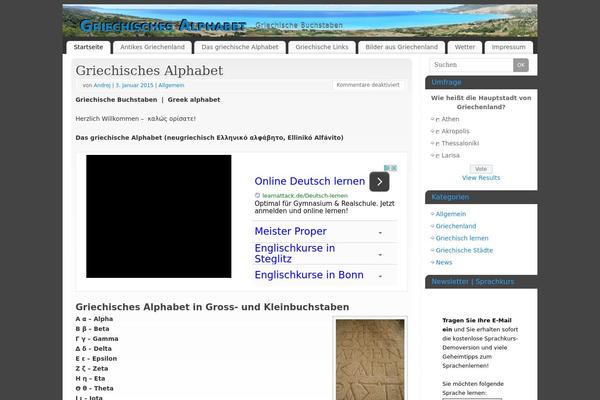Submit the poll with the Vote button

pos(481,169)
